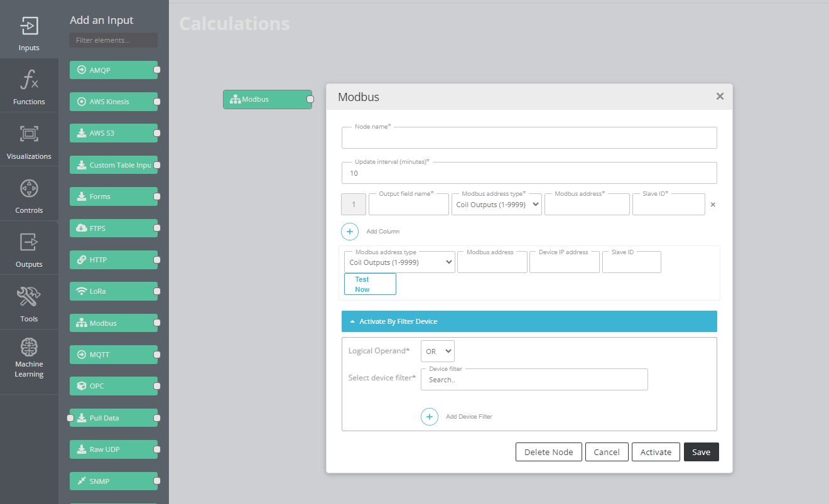Select the OPC input element
Screen dimensions: 829x504
(x=113, y=386)
